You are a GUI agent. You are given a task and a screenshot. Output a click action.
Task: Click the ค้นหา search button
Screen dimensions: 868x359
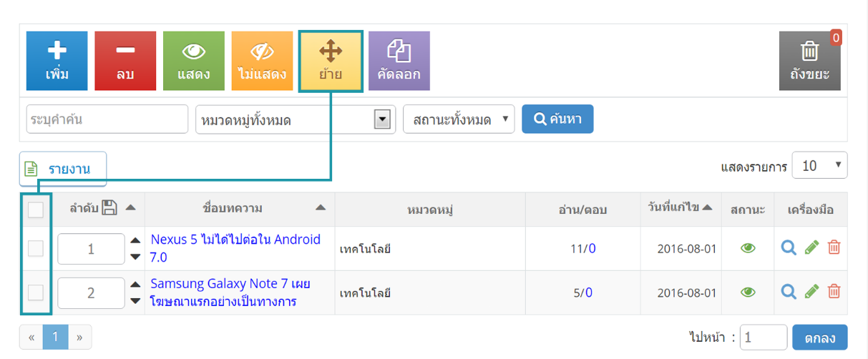pyautogui.click(x=557, y=119)
